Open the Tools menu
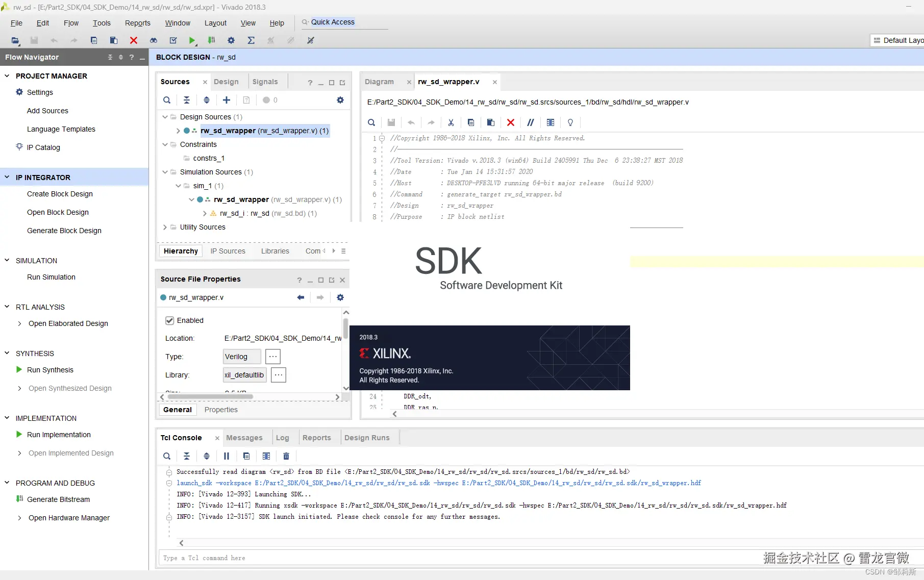 coord(102,23)
